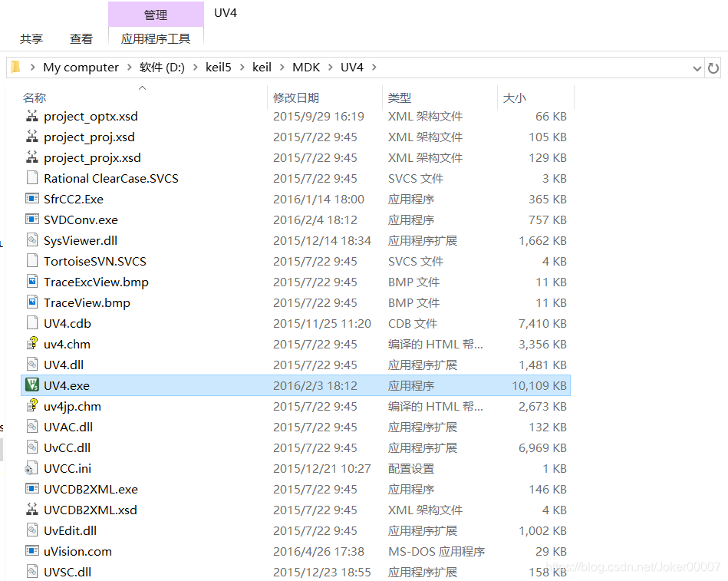Click the UV4.dll file icon
This screenshot has height=581, width=728.
(31, 365)
